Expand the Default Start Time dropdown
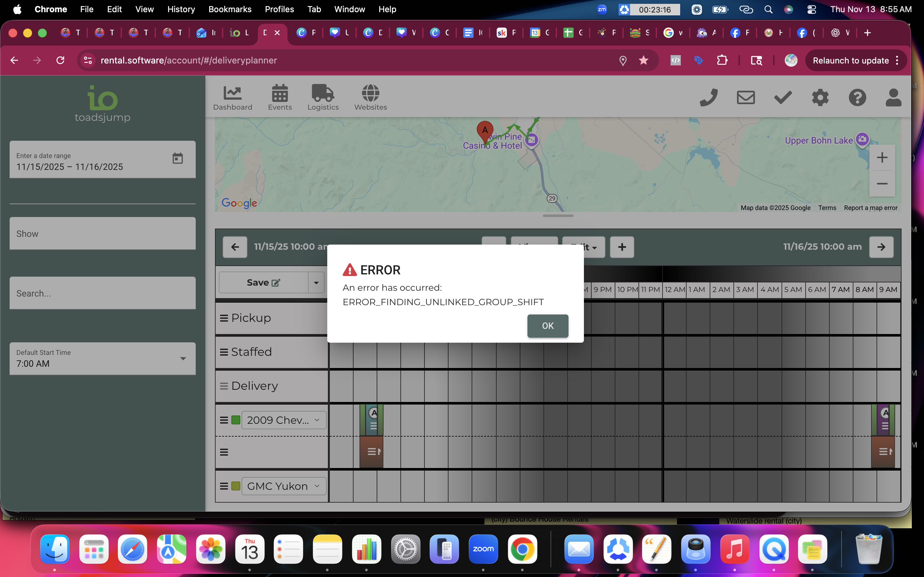924x577 pixels. click(x=183, y=359)
